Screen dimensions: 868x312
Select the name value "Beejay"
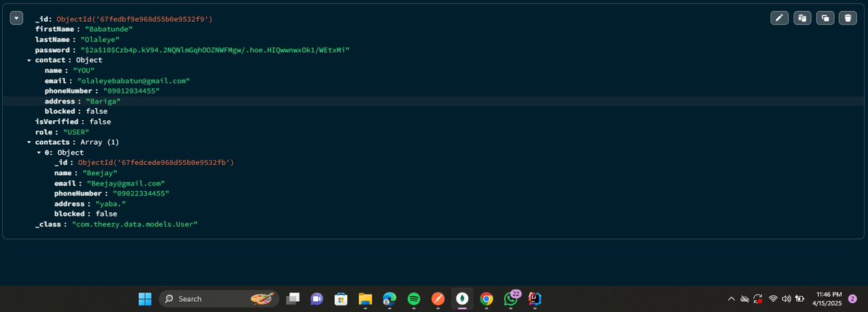[x=98, y=174]
